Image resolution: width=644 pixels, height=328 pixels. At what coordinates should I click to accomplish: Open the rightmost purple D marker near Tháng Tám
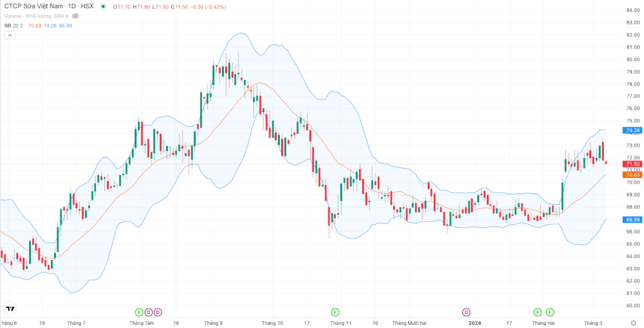tap(158, 312)
